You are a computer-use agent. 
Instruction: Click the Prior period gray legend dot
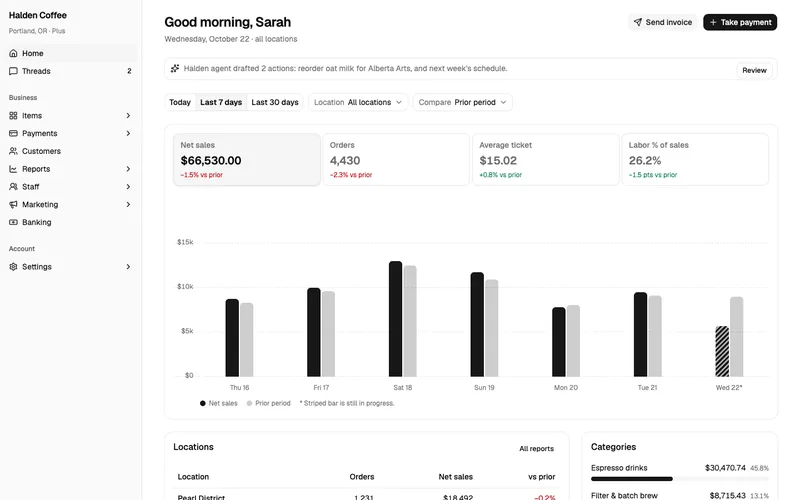click(x=249, y=403)
